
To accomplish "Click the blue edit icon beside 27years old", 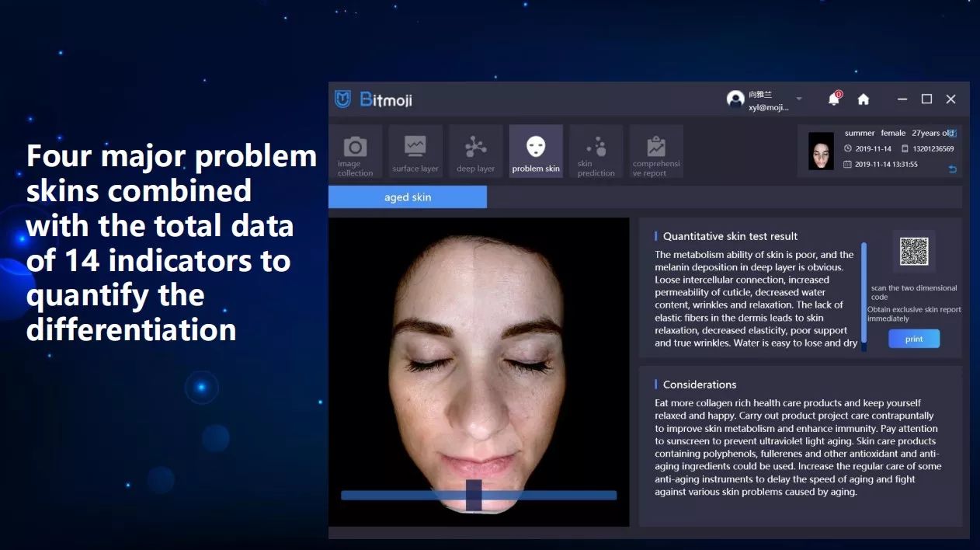I will pyautogui.click(x=953, y=133).
